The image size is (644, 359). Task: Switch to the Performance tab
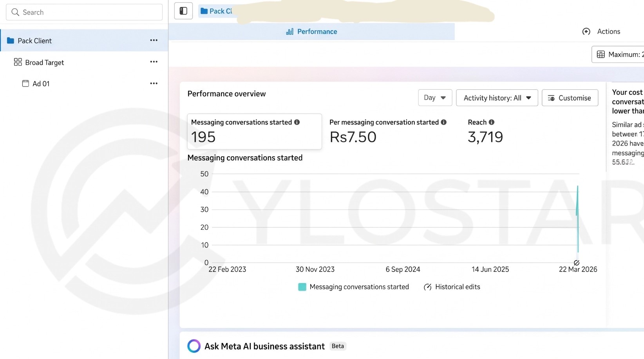(x=311, y=32)
